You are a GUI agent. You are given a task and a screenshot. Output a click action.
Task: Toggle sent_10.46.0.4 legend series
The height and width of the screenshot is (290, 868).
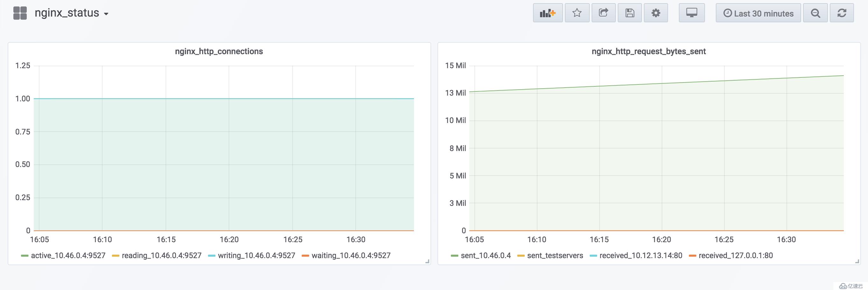click(x=486, y=256)
